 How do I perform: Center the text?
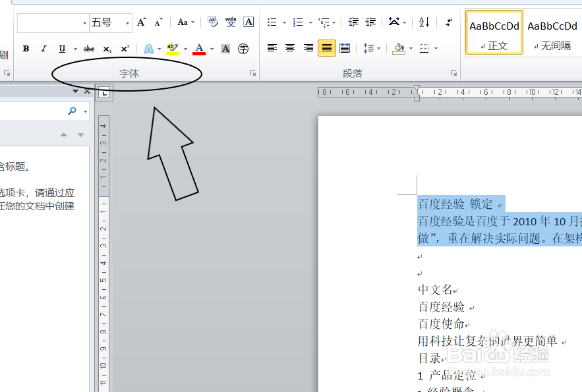coord(290,48)
